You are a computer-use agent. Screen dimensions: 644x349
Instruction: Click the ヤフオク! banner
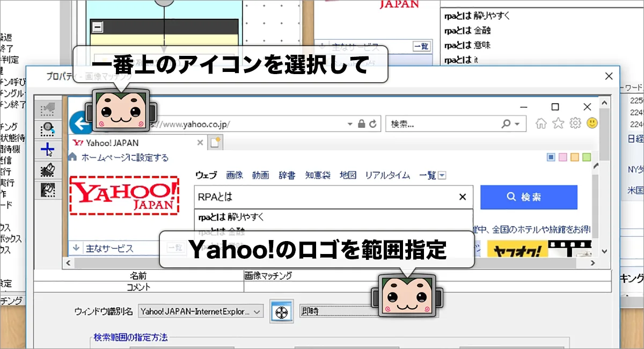click(x=518, y=249)
